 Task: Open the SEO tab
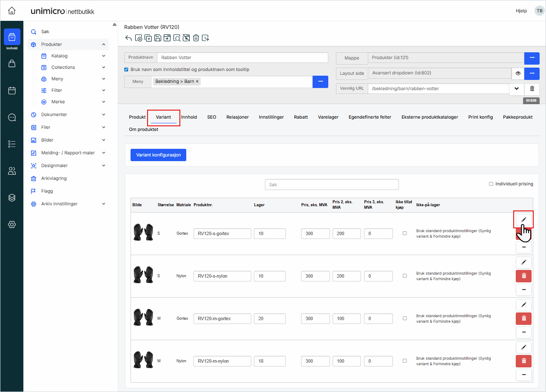pyautogui.click(x=211, y=117)
